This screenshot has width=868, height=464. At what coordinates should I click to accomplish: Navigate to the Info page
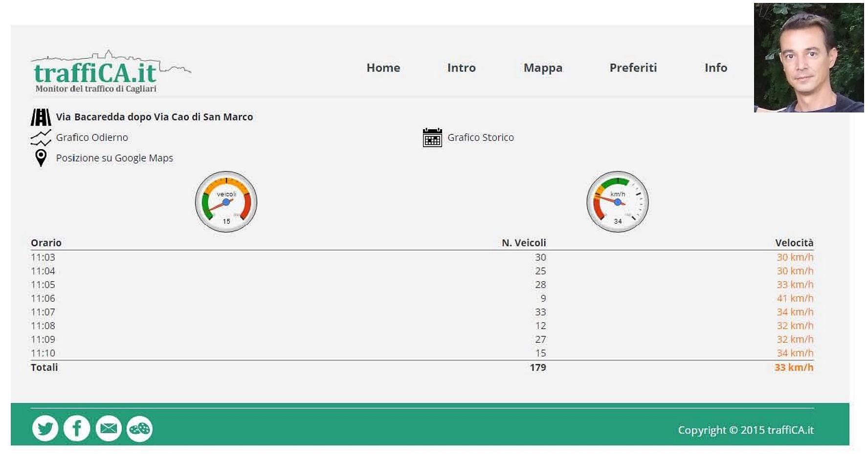[x=715, y=68]
